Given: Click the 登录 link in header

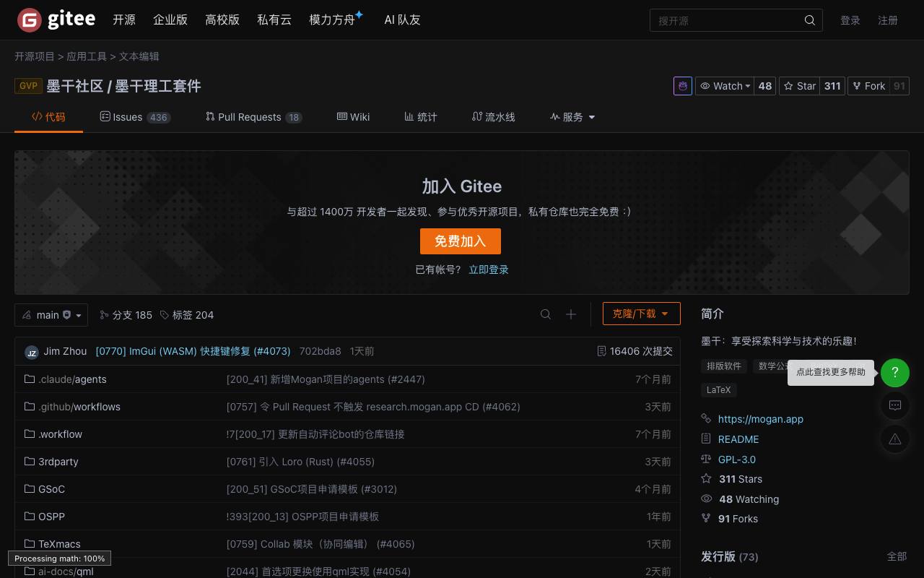Looking at the screenshot, I should click(850, 20).
